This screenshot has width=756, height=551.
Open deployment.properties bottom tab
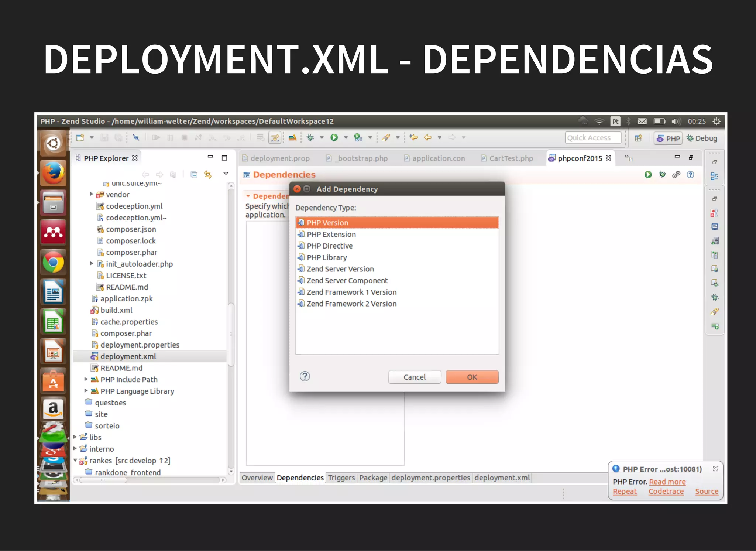coord(431,478)
